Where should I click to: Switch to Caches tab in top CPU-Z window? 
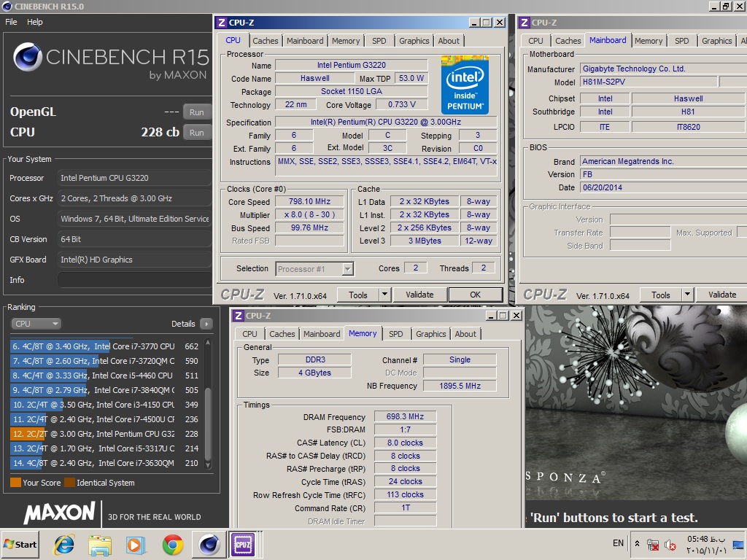pyautogui.click(x=265, y=41)
